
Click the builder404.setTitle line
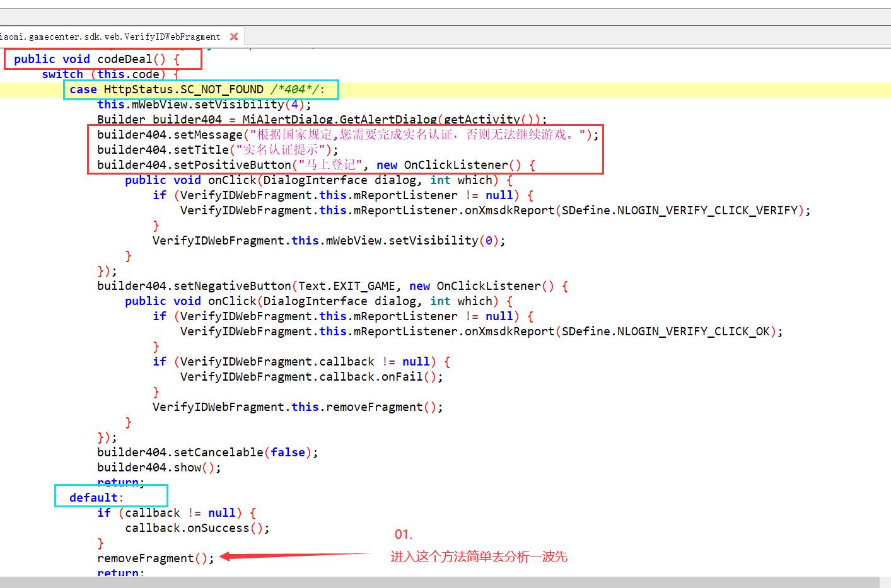(218, 150)
